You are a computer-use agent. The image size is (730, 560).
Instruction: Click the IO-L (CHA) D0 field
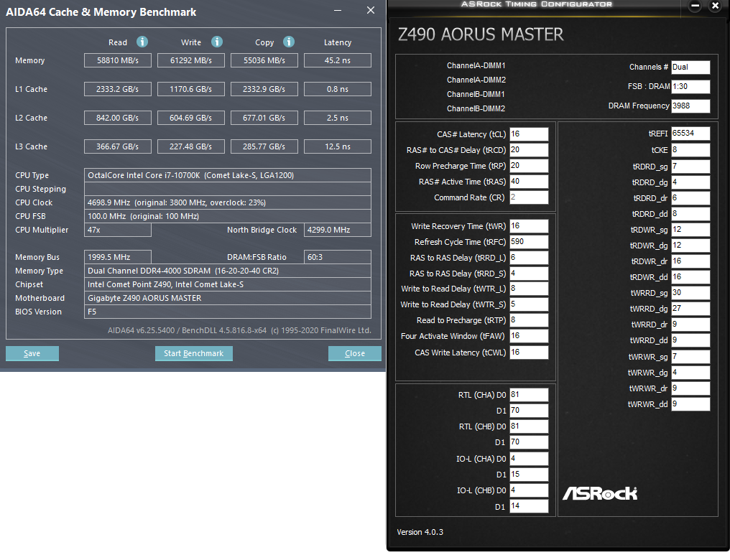(529, 459)
